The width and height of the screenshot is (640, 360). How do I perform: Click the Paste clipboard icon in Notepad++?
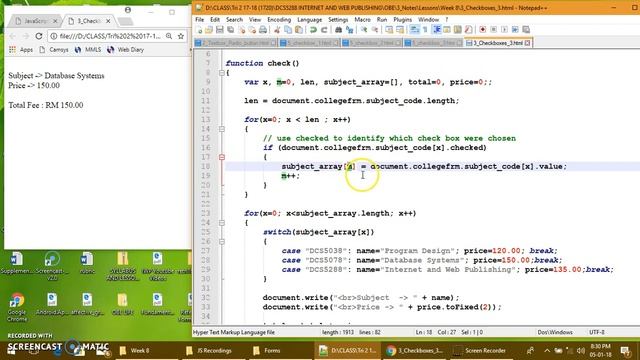coord(299,29)
